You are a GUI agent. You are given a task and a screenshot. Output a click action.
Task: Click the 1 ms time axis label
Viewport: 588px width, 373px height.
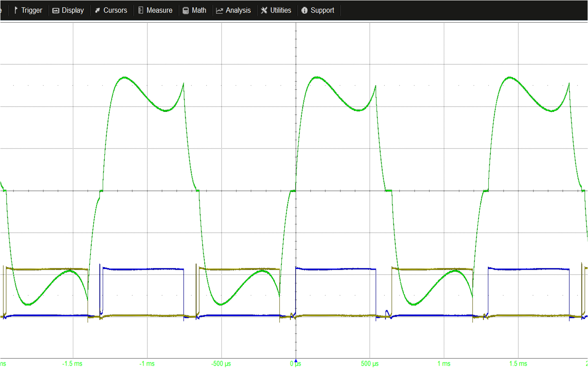pos(444,364)
